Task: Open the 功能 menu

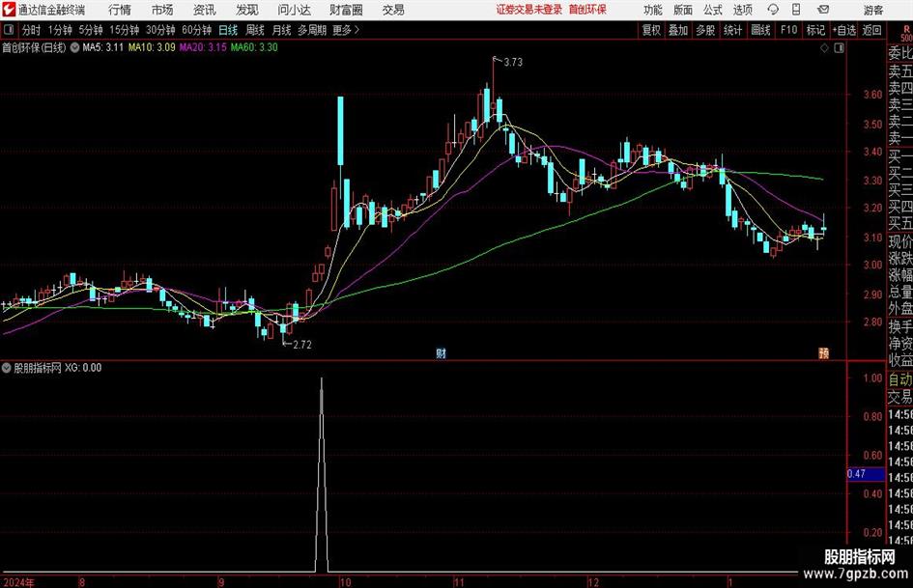Action: pos(653,10)
